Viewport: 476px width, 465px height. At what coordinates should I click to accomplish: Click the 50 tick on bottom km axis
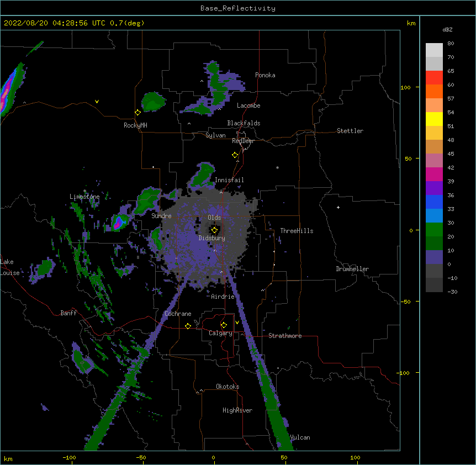point(284,457)
